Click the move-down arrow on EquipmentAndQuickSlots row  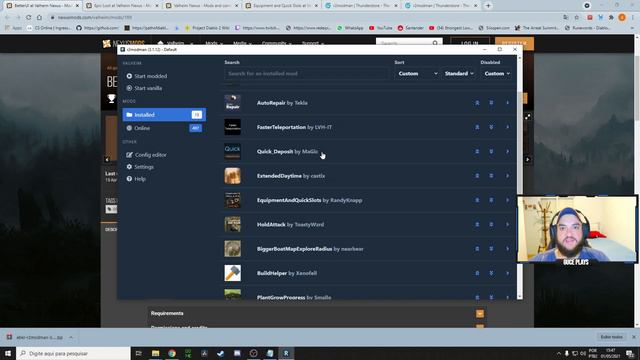[x=491, y=200]
